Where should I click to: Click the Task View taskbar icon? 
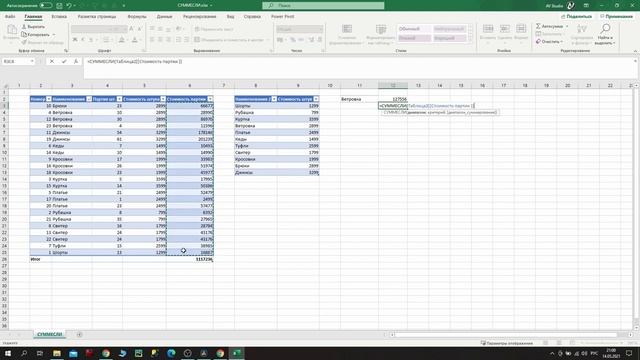click(40, 353)
